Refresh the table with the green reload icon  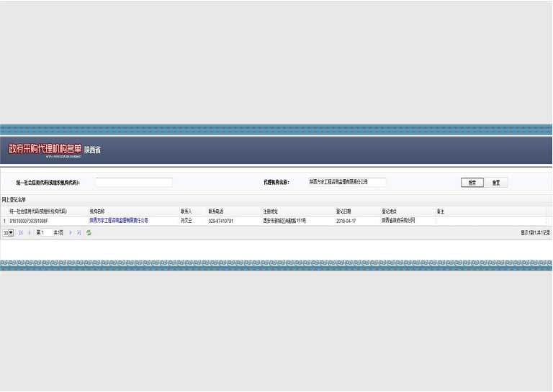(89, 233)
